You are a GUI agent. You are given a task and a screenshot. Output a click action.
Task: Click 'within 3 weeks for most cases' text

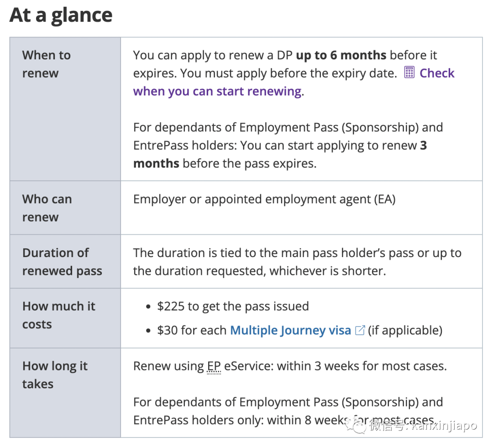pyautogui.click(x=362, y=366)
